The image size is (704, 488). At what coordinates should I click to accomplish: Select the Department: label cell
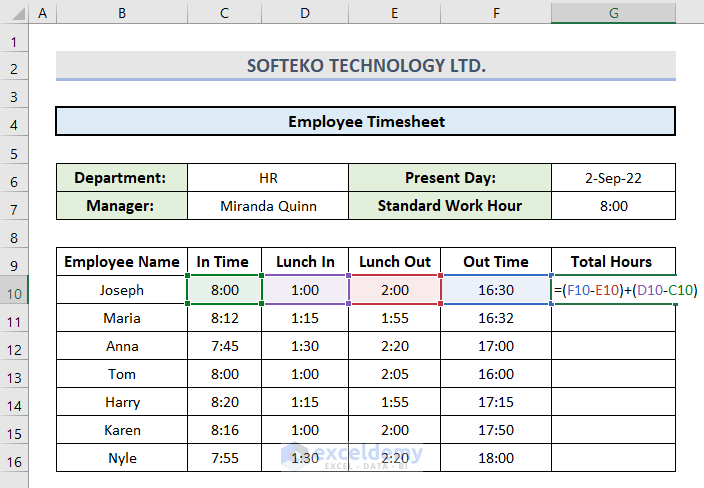122,178
